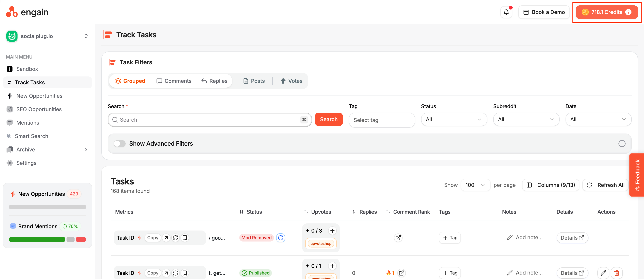
Task: Open the Date filter dropdown
Action: [598, 119]
